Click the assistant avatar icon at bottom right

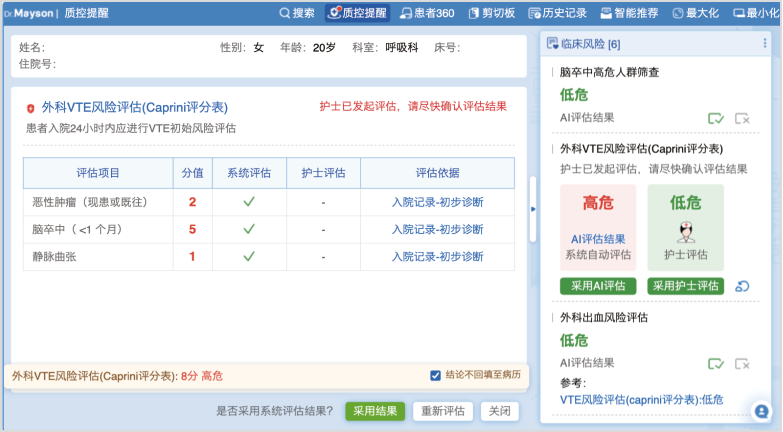(760, 410)
